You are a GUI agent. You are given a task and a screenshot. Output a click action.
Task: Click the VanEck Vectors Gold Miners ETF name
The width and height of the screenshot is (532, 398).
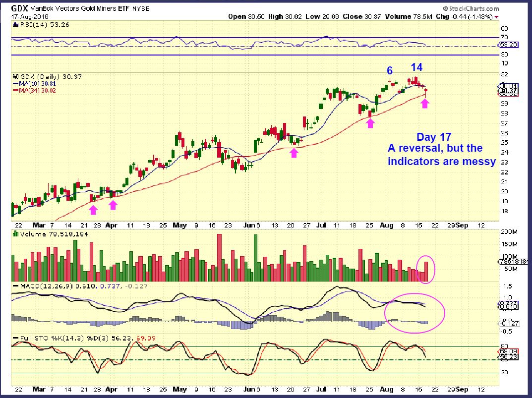(x=80, y=8)
